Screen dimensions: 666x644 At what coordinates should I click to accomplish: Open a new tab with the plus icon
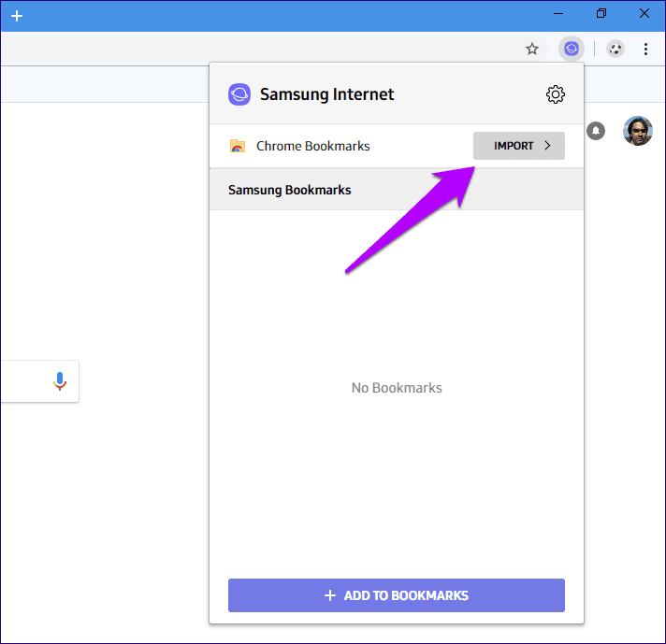point(17,16)
